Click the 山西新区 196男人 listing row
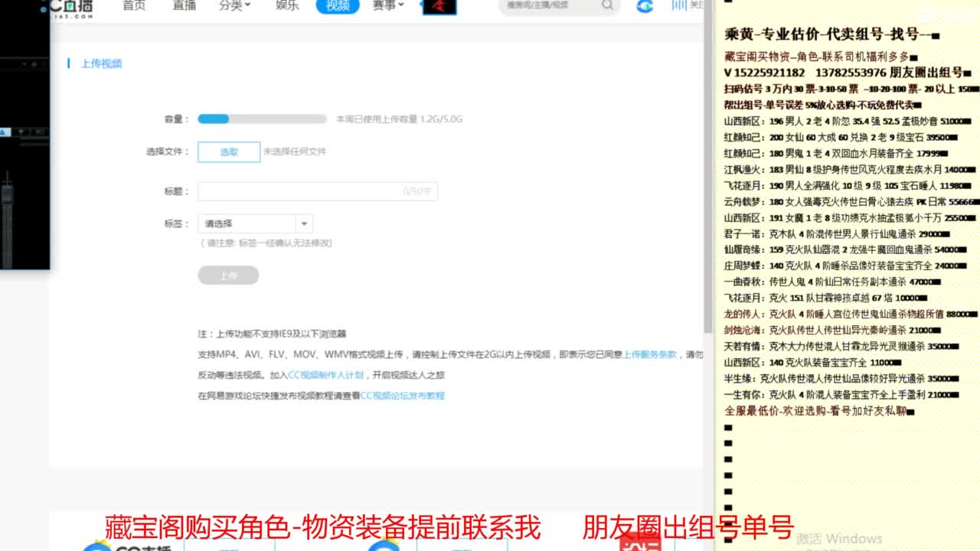The width and height of the screenshot is (980, 551). pyautogui.click(x=847, y=121)
